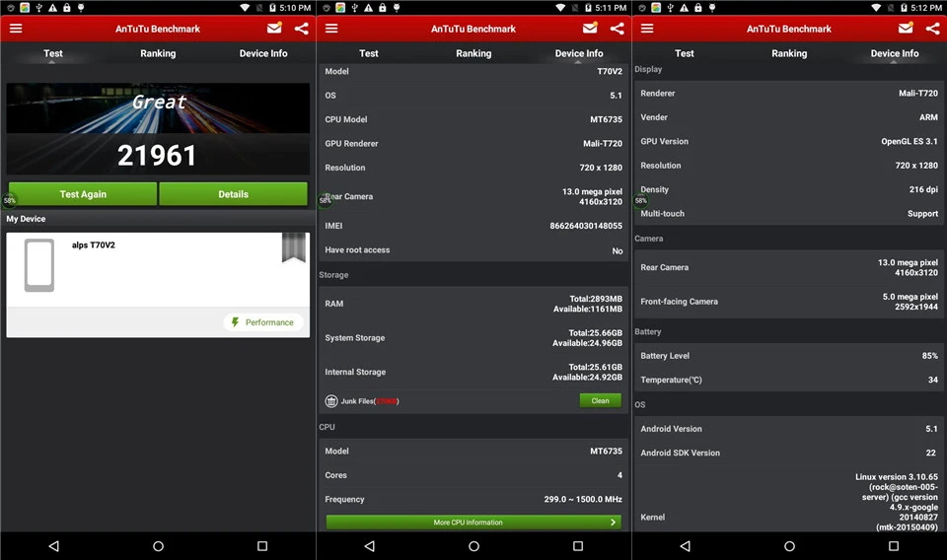Switch to Test tab in middle screen

(368, 53)
